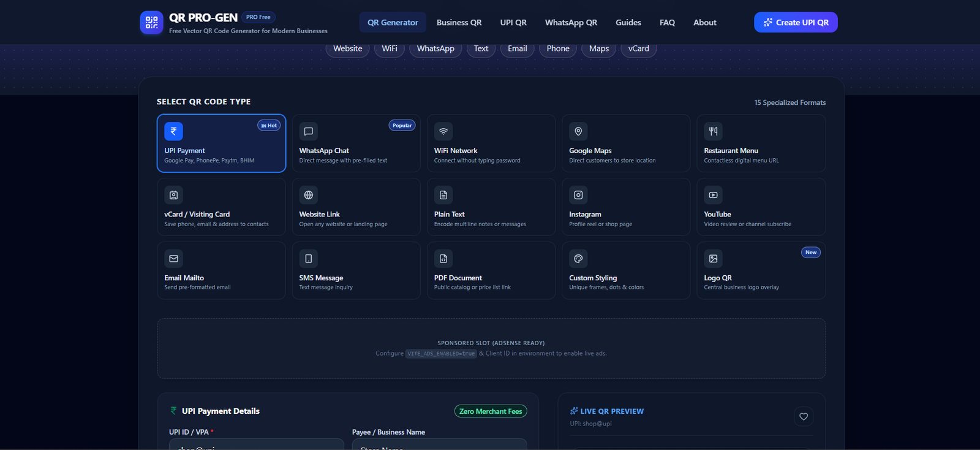The width and height of the screenshot is (980, 450).
Task: Click the WiFi Network signal icon
Action: (x=443, y=131)
